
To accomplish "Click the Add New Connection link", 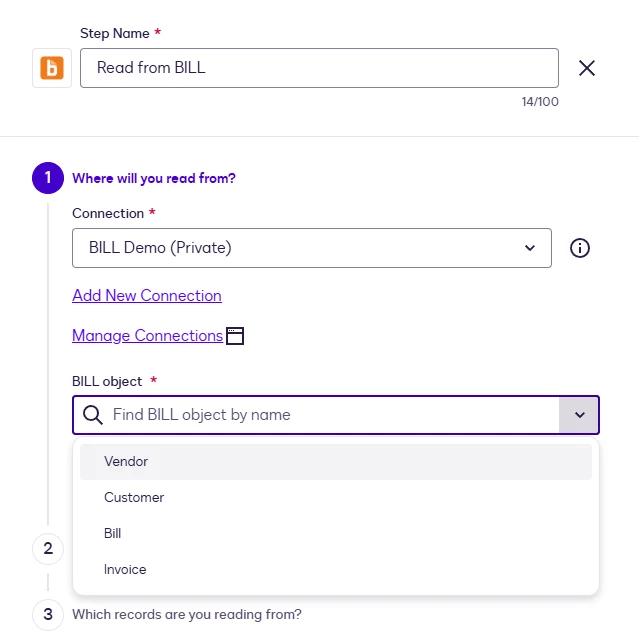I will [x=147, y=296].
